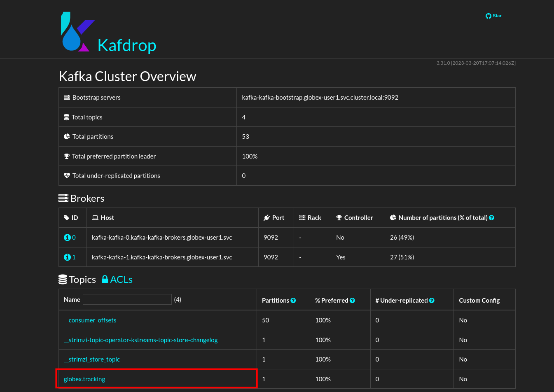The height and width of the screenshot is (392, 554).
Task: Click the plug icon beside Port
Action: (266, 218)
